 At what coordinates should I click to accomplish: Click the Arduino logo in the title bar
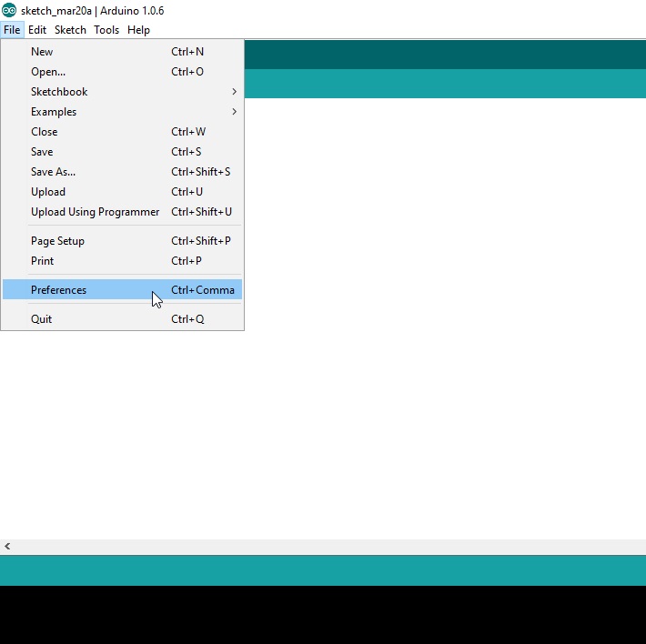pyautogui.click(x=9, y=10)
